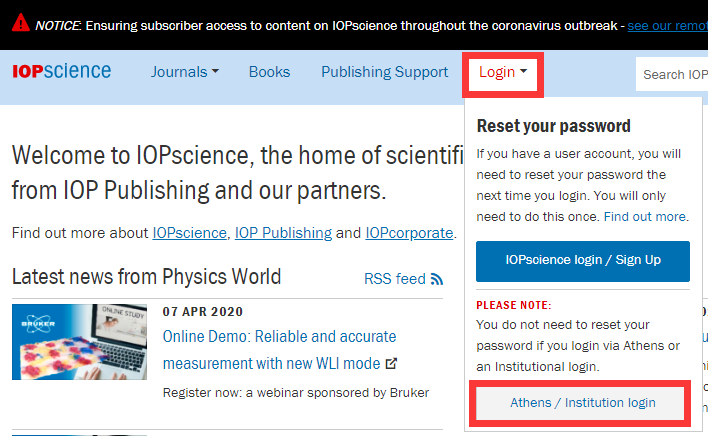Screen dimensions: 708x436
Task: Open the 'Find out more' password link
Action: click(x=645, y=216)
